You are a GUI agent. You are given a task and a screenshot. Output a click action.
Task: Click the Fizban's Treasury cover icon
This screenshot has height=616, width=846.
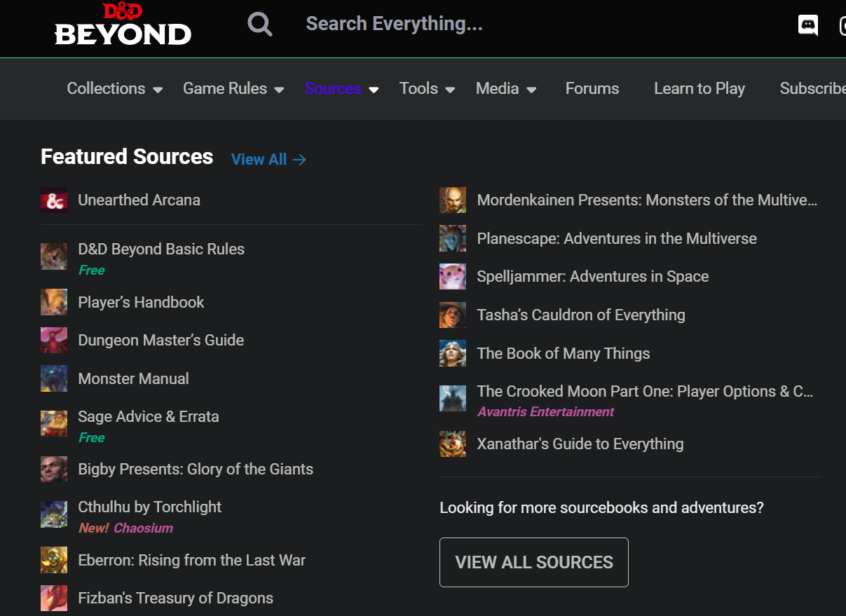54,598
